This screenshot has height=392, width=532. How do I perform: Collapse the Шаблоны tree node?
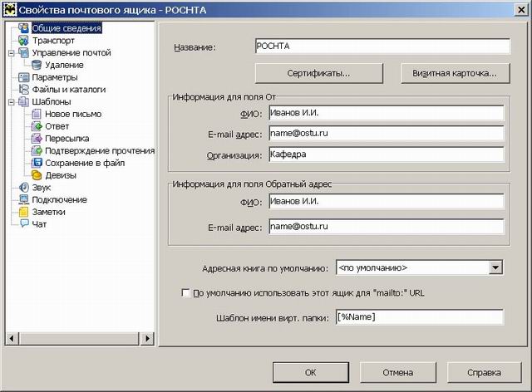coord(11,101)
